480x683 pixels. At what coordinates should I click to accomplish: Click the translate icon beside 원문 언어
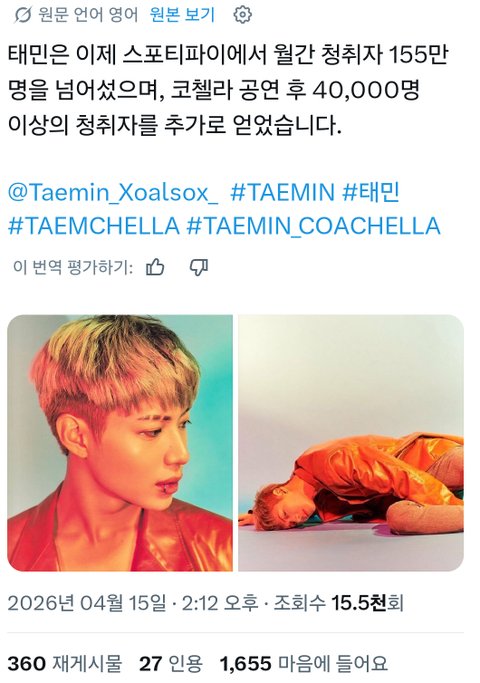pos(22,15)
